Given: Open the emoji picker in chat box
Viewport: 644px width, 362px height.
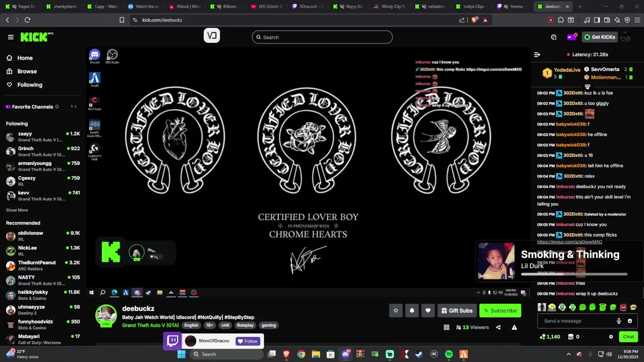Looking at the screenshot, I should 630,321.
